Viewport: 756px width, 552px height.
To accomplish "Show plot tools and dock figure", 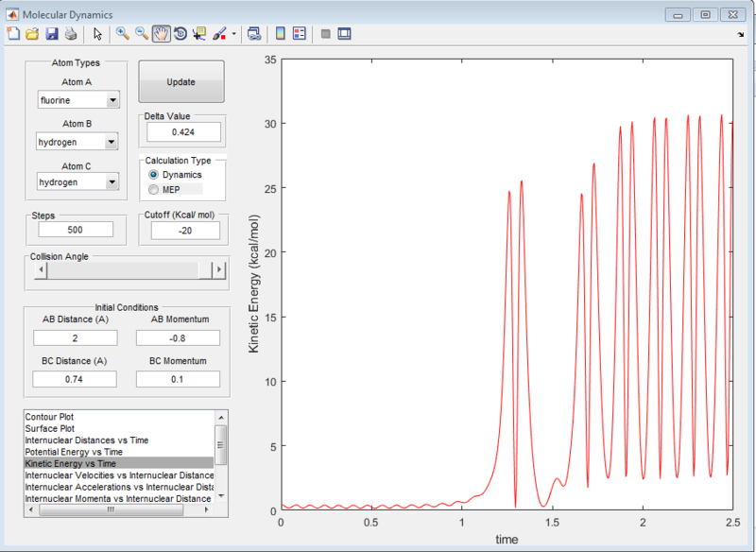I will click(x=344, y=34).
